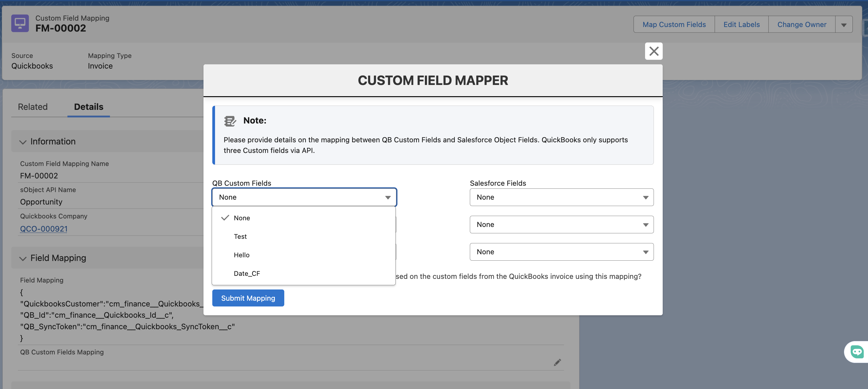Viewport: 868px width, 389px height.
Task: Click the QB Custom Fields Mapping label
Action: pos(62,352)
